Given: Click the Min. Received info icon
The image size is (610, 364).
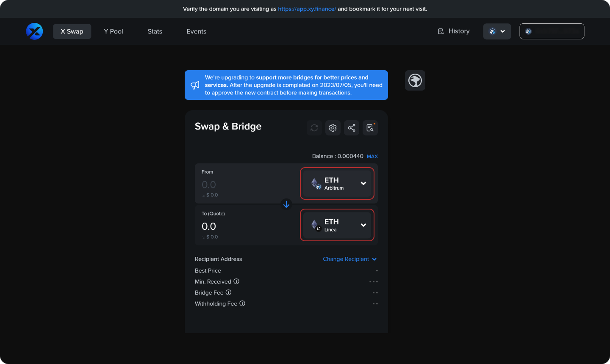Looking at the screenshot, I should coord(236,281).
